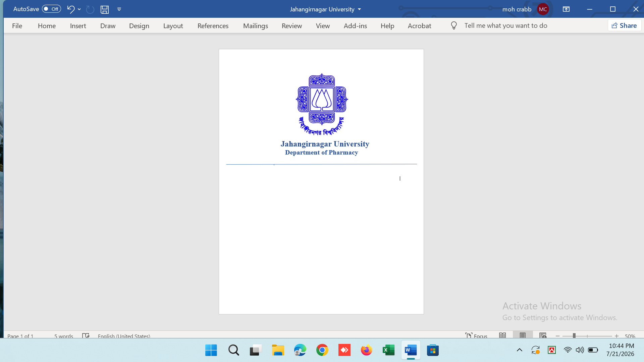Click the sync status tray icon

[x=536, y=350]
